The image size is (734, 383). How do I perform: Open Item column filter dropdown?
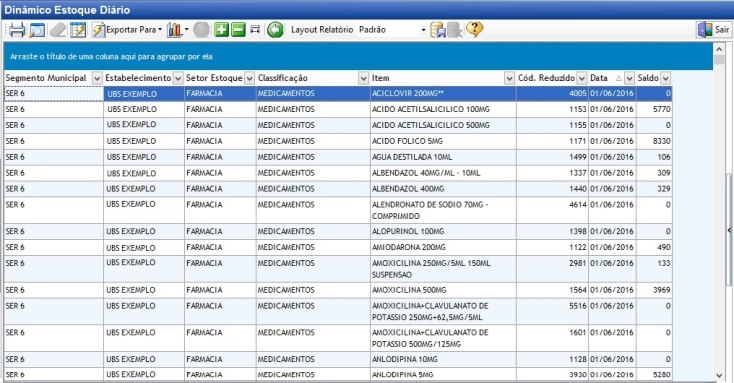[509, 78]
